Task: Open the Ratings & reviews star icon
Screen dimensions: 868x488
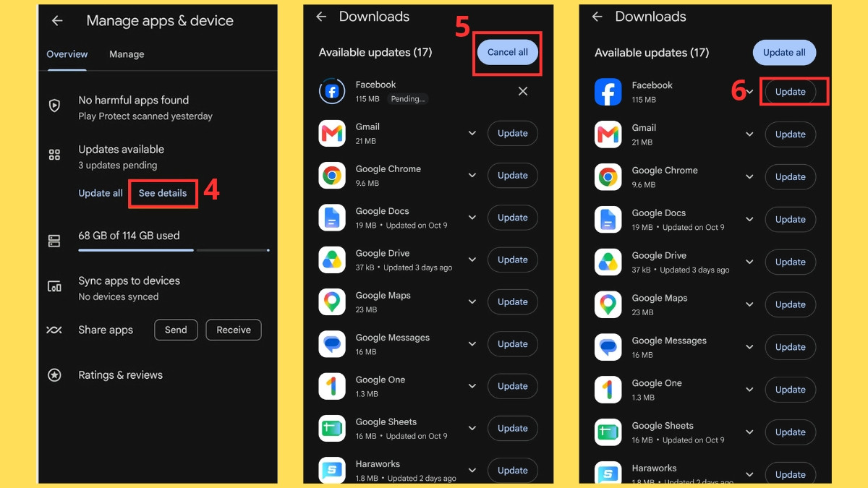Action: 54,375
